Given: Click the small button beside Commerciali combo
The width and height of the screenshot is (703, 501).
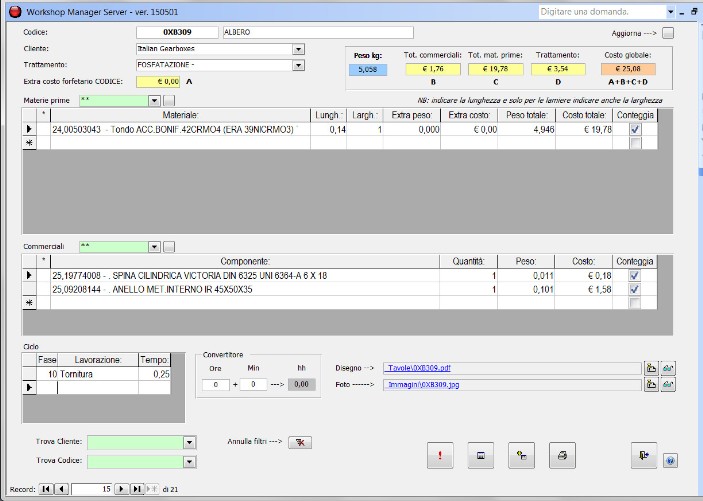Looking at the screenshot, I should click(169, 247).
